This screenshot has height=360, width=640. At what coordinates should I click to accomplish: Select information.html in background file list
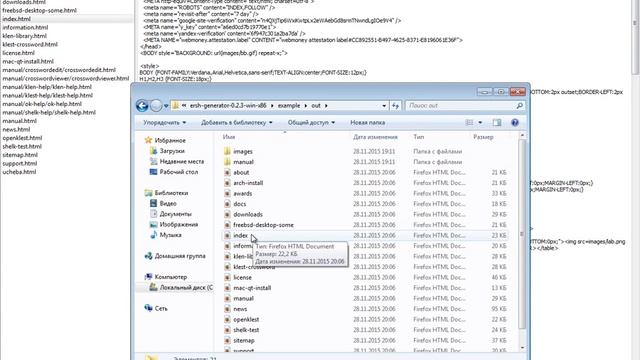click(x=25, y=27)
